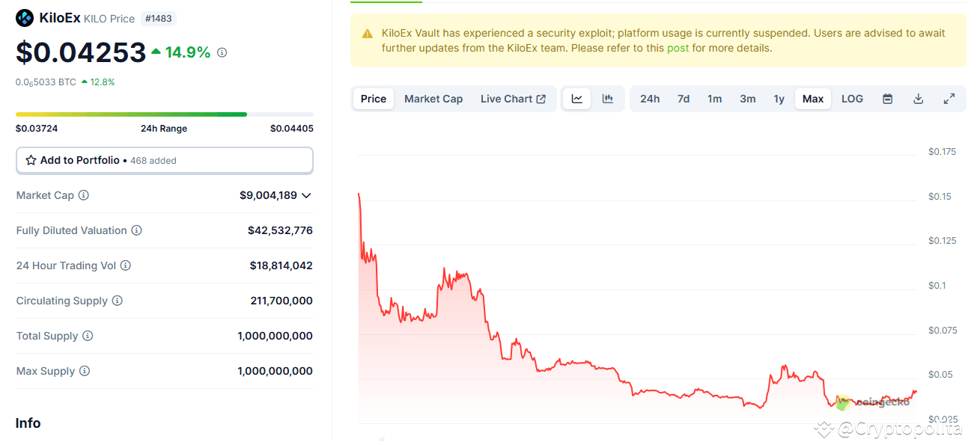Select the line chart view icon
This screenshot has width=980, height=445.
(x=576, y=98)
